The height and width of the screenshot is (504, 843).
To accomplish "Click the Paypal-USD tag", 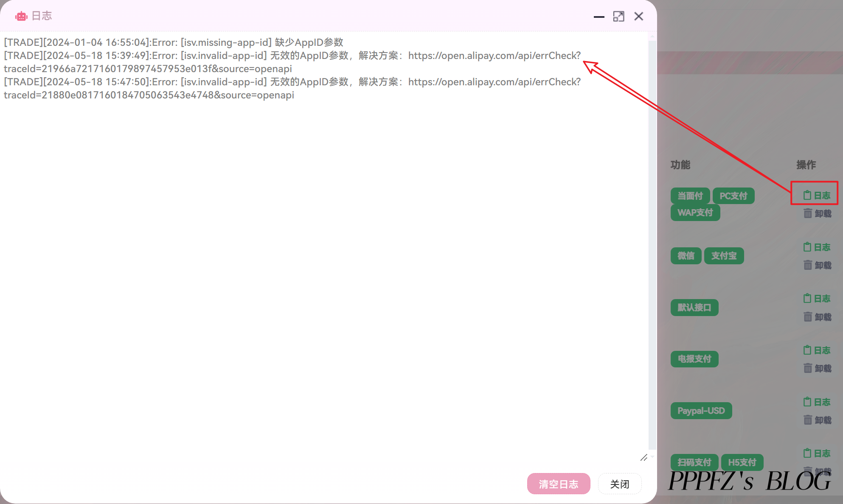I will (701, 411).
